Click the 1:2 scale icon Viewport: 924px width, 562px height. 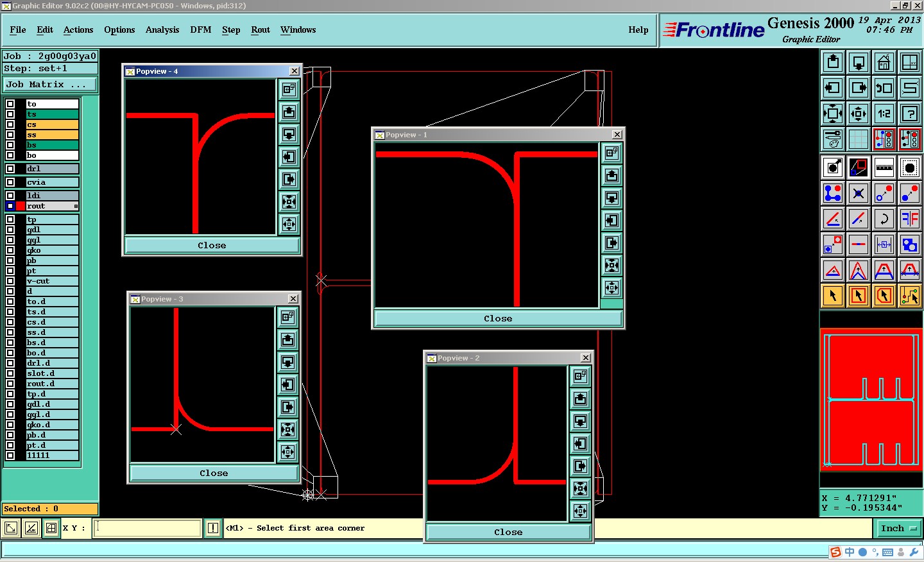click(884, 114)
